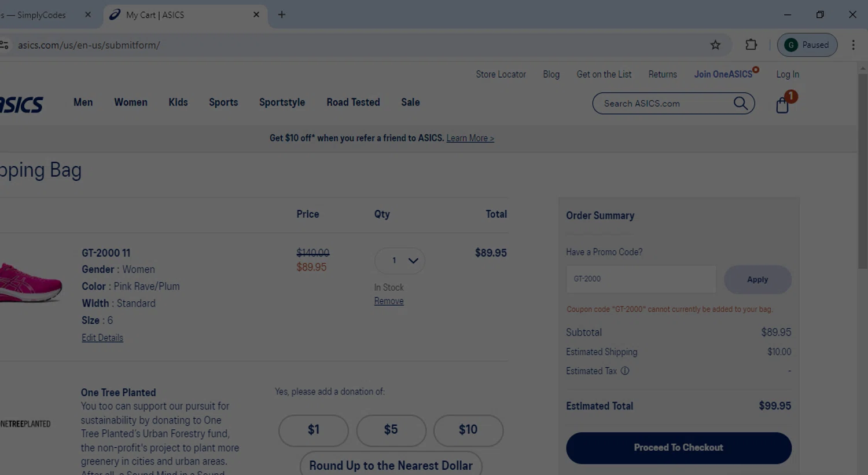The image size is (868, 475).
Task: Click the browser address bar
Action: (359, 45)
